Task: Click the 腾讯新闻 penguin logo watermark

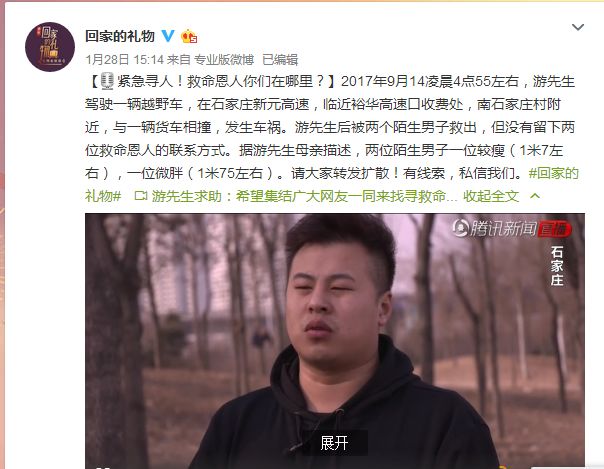Action: coord(460,228)
